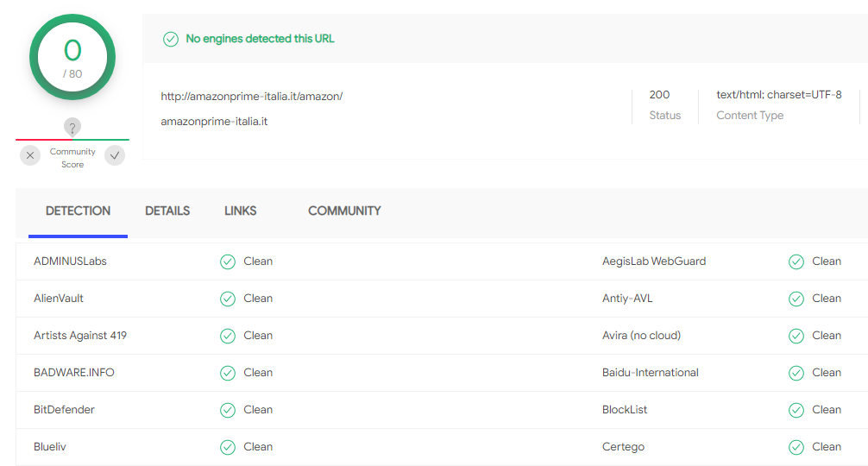Screen dimensions: 868x466
Task: Click the Clean check icon for Avira (no cloud)
Action: [x=796, y=336]
